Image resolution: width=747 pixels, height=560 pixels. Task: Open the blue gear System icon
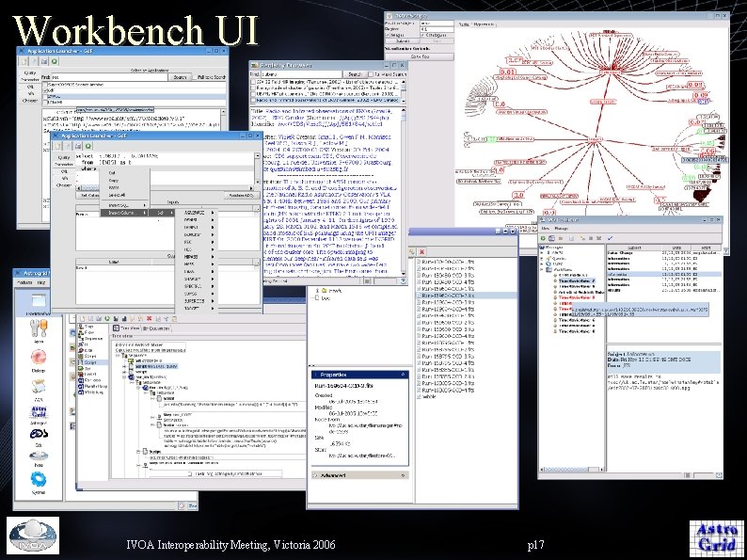39,479
